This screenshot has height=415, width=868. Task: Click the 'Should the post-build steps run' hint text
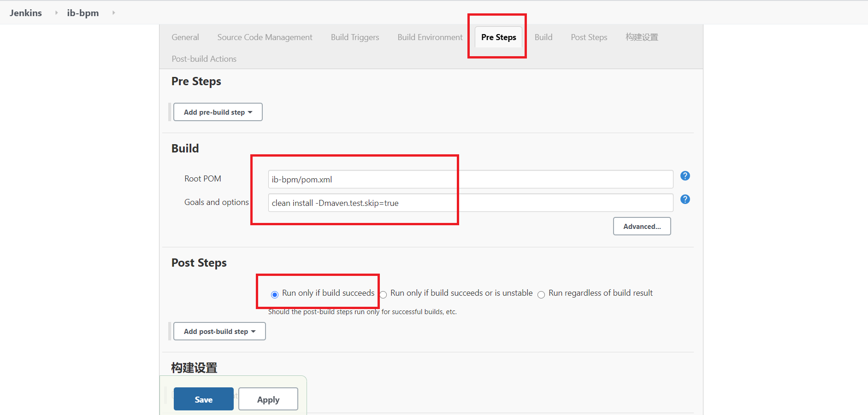click(362, 312)
